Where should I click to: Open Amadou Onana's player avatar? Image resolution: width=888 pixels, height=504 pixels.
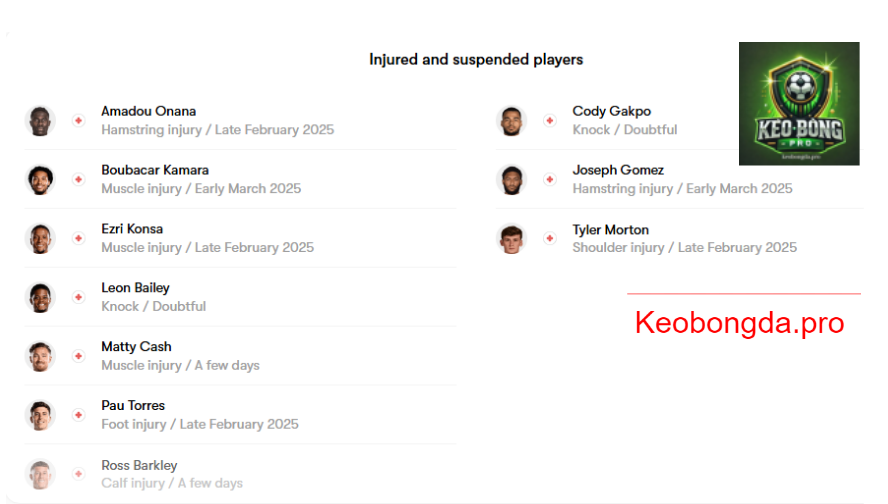[40, 121]
